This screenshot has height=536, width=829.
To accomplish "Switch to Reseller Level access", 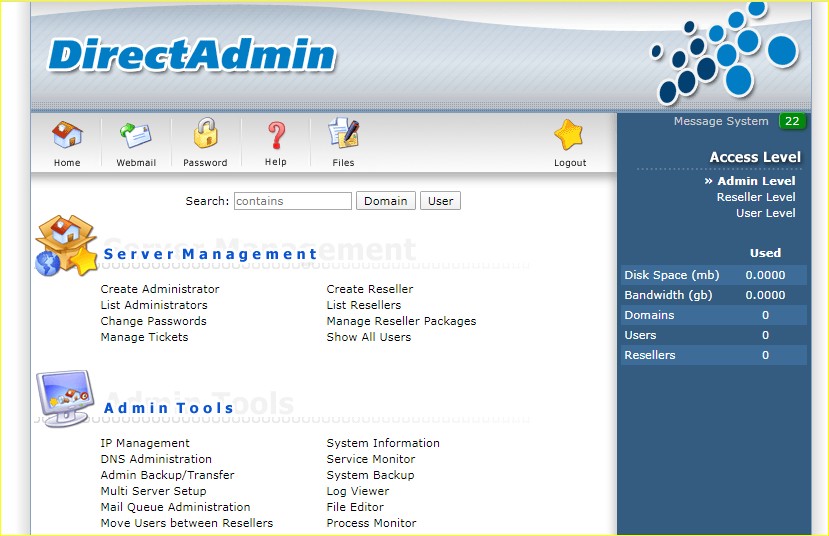I will click(755, 197).
